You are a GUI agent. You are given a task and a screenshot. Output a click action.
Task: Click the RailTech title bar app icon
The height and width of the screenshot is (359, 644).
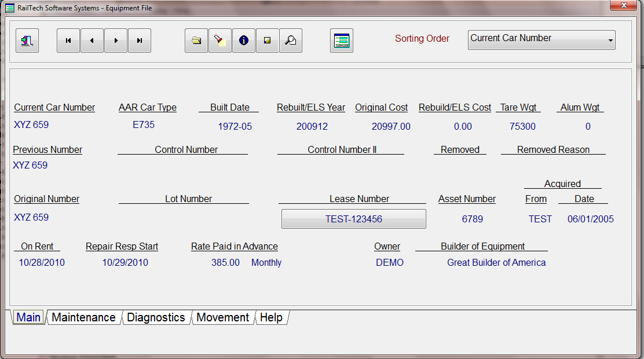click(x=10, y=8)
